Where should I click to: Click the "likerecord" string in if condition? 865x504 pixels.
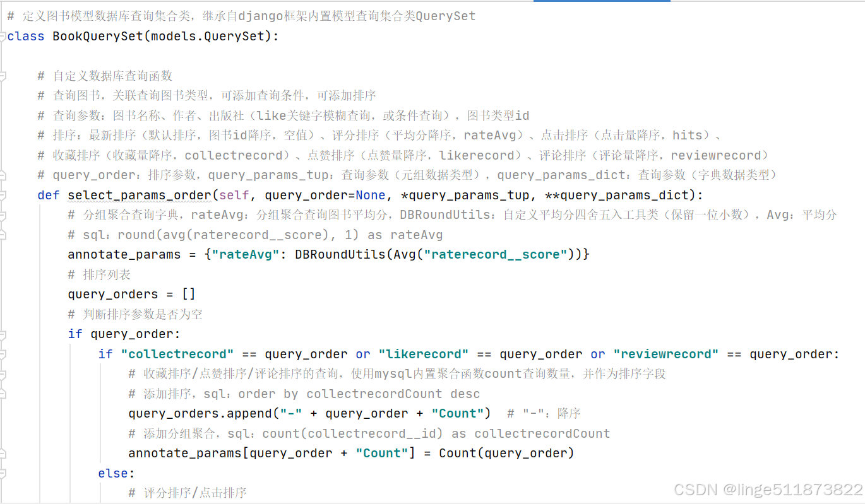[424, 354]
